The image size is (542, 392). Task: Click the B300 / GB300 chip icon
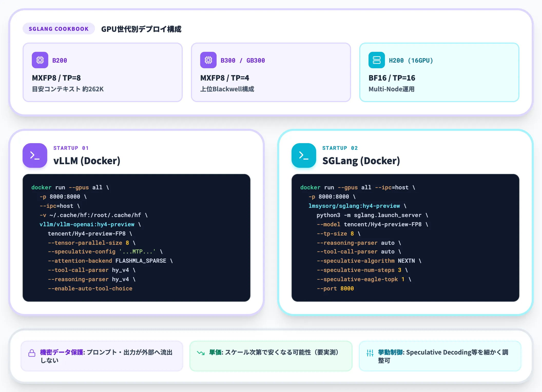point(208,60)
